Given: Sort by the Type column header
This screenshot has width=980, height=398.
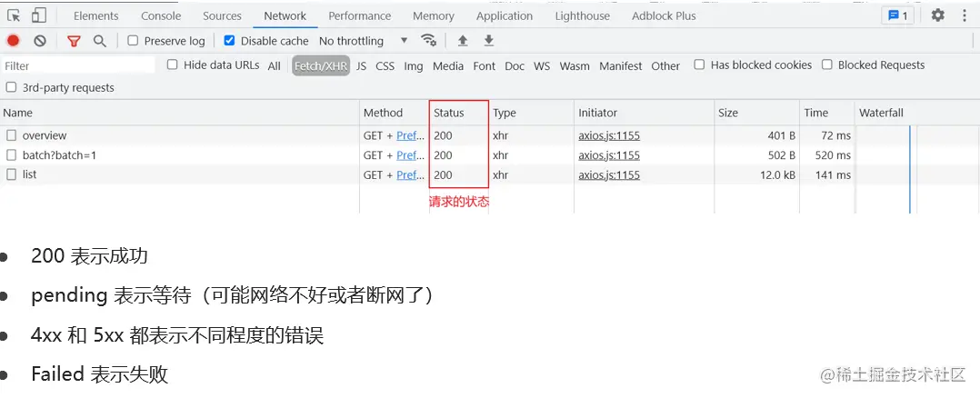Looking at the screenshot, I should (531, 113).
